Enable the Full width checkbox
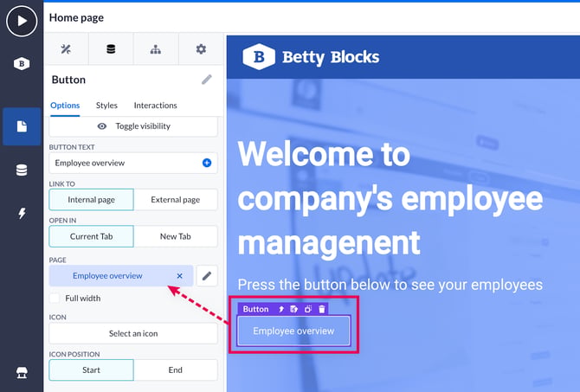Image resolution: width=580 pixels, height=392 pixels. pos(55,298)
